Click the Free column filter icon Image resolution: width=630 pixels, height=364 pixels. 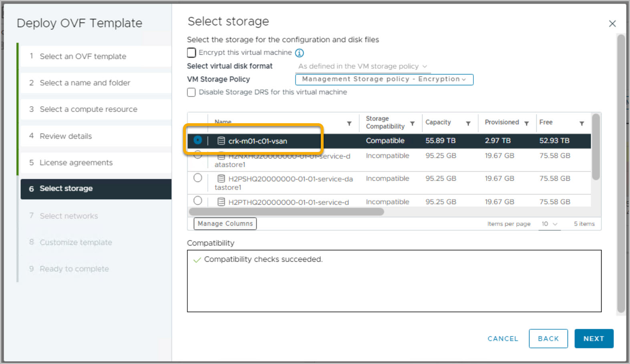582,124
